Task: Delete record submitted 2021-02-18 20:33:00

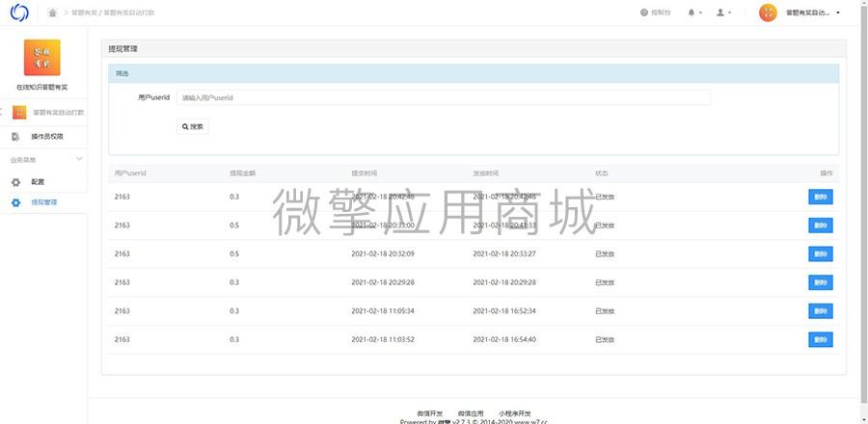Action: point(821,225)
